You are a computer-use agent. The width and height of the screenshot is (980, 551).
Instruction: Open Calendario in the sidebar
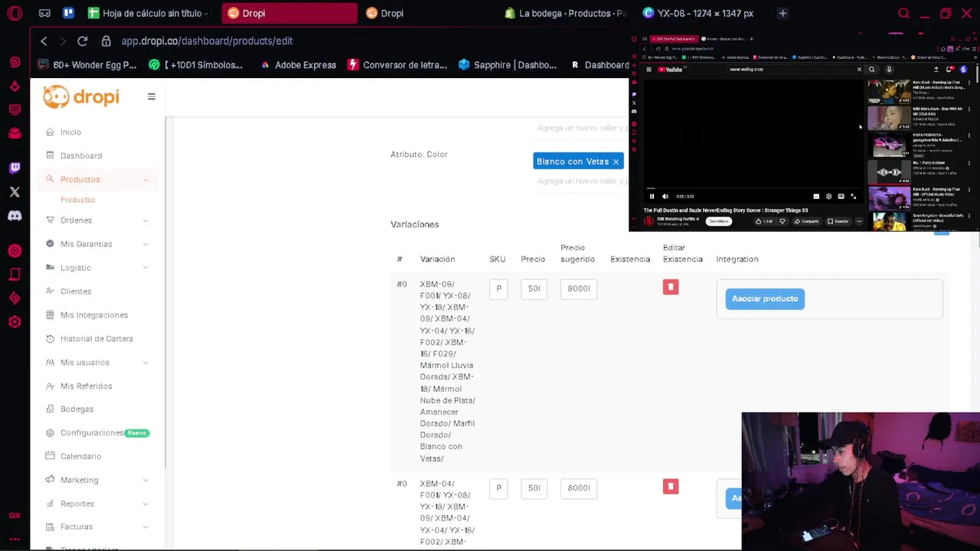point(80,457)
